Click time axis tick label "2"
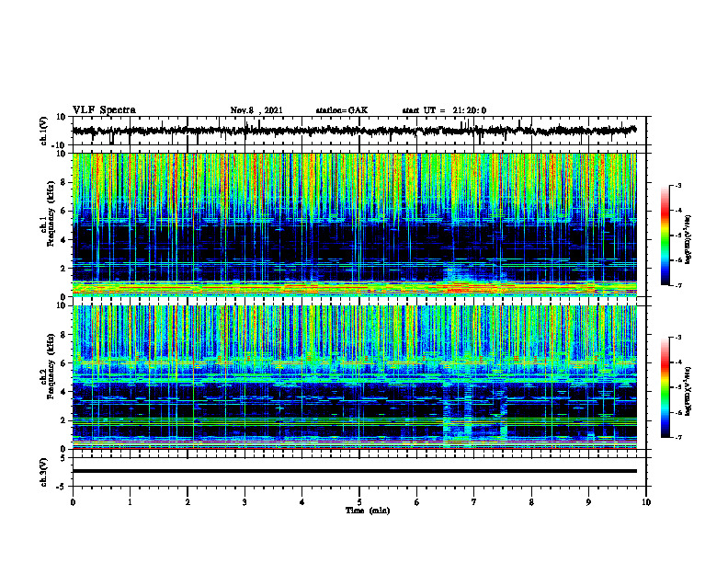728x563 pixels. [x=188, y=501]
